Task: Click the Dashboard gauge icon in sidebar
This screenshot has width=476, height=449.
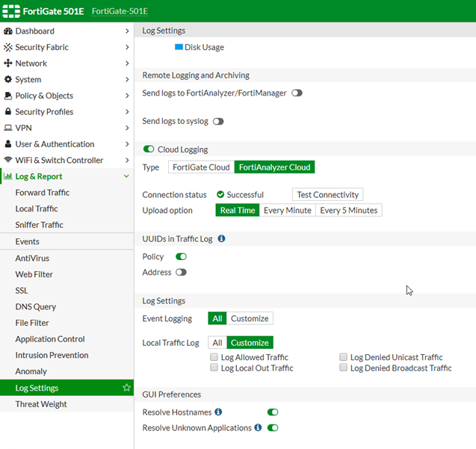Action: 8,31
